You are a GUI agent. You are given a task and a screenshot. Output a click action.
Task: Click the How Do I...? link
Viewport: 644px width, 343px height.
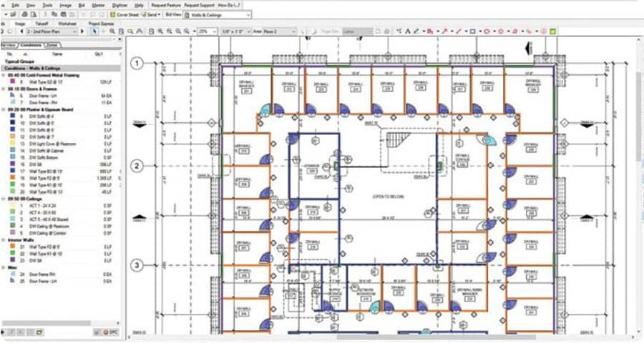coord(229,5)
